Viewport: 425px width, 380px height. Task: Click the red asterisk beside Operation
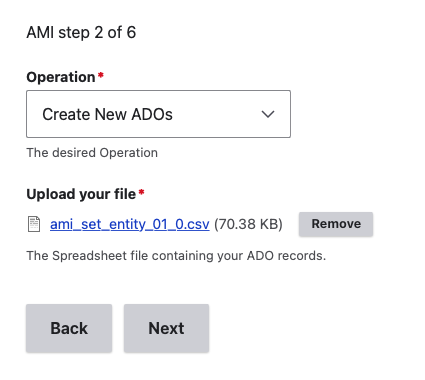click(x=101, y=75)
